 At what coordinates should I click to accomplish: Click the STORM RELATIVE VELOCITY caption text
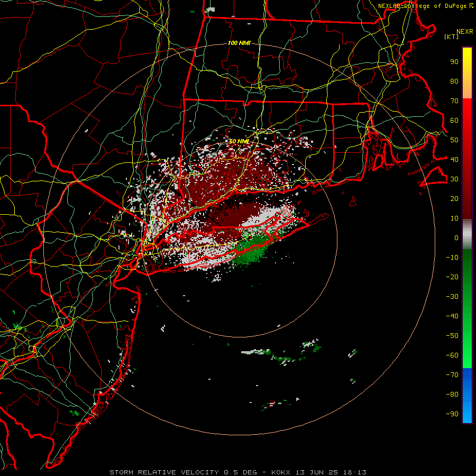coord(164,472)
